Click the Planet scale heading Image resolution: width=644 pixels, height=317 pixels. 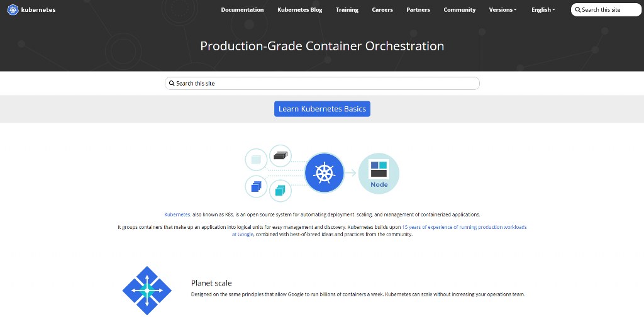pos(211,283)
